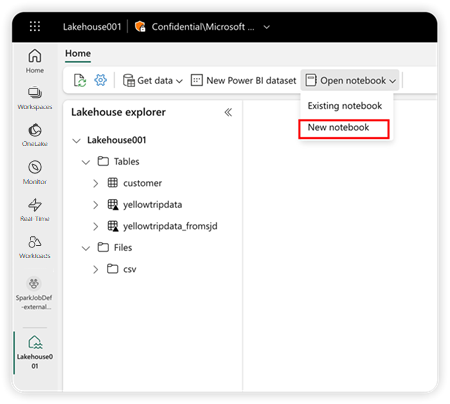The height and width of the screenshot is (404, 450).
Task: Click the New Power BI dataset icon
Action: [x=197, y=80]
